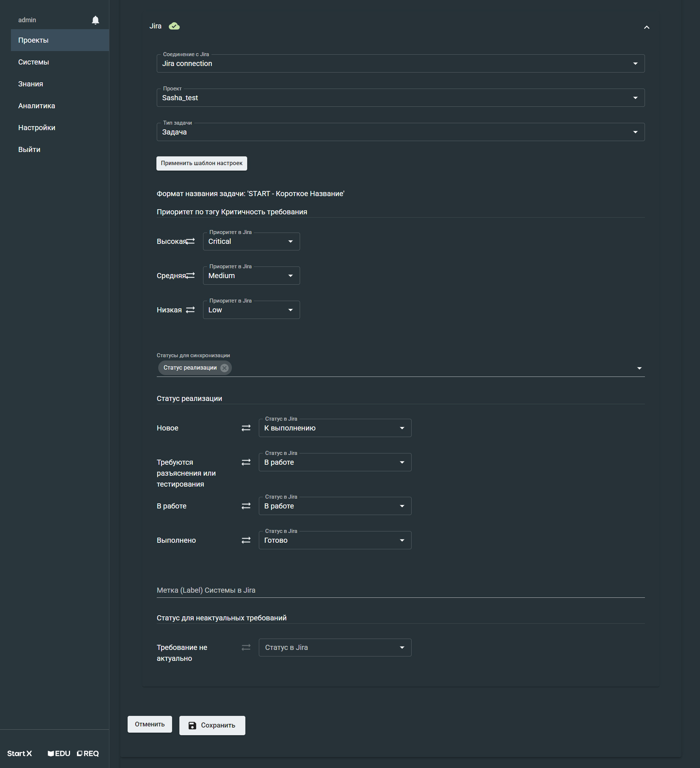
Task: Click the notification bell icon
Action: [x=95, y=20]
